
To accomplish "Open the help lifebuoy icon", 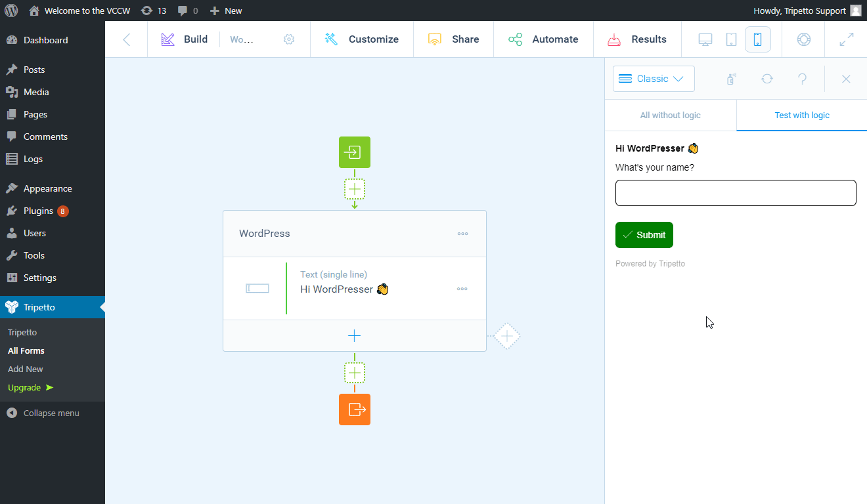I will click(804, 39).
